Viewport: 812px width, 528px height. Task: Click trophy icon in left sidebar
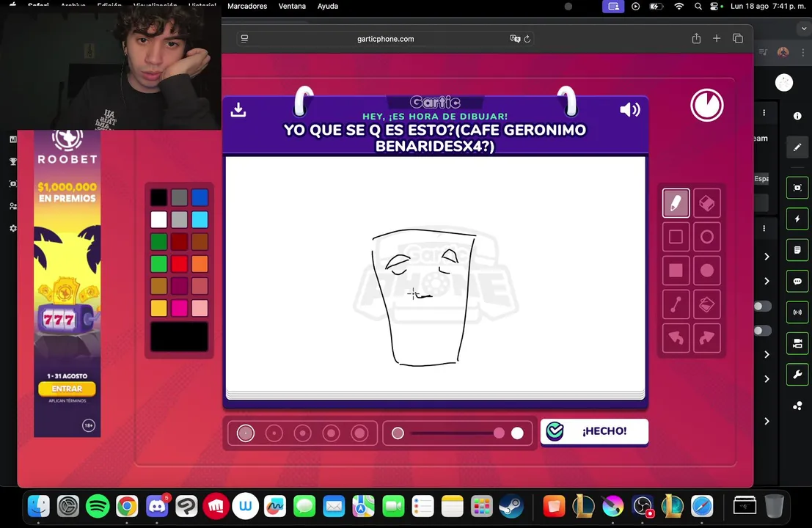pyautogui.click(x=13, y=161)
